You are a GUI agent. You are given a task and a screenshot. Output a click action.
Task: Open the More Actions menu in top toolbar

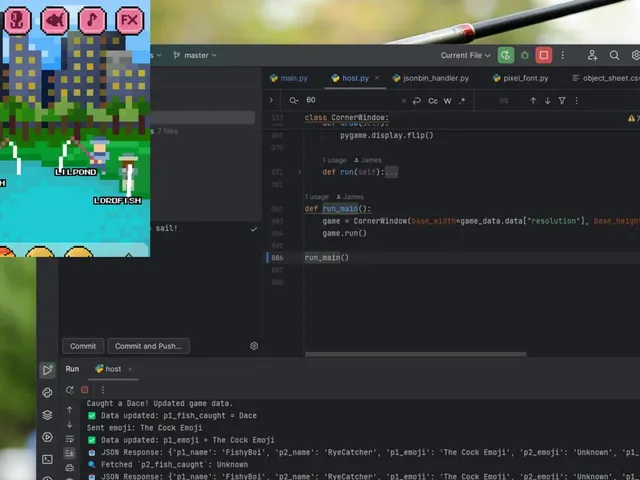point(562,55)
